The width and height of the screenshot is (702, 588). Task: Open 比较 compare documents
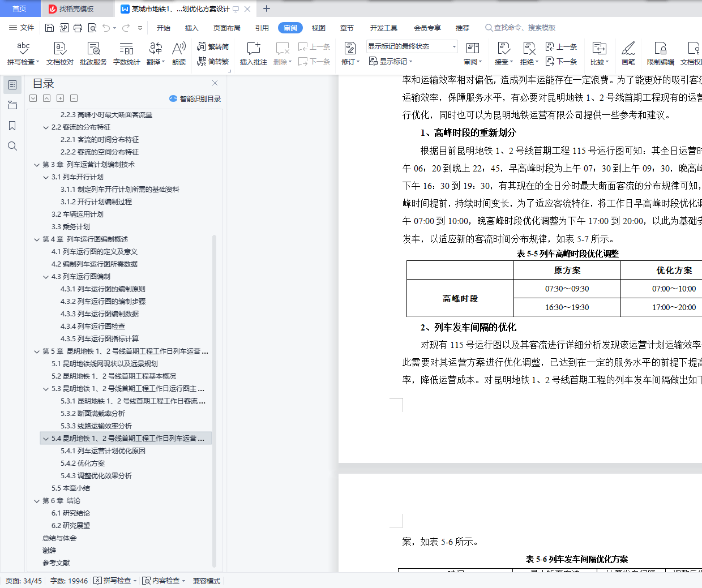click(x=600, y=54)
